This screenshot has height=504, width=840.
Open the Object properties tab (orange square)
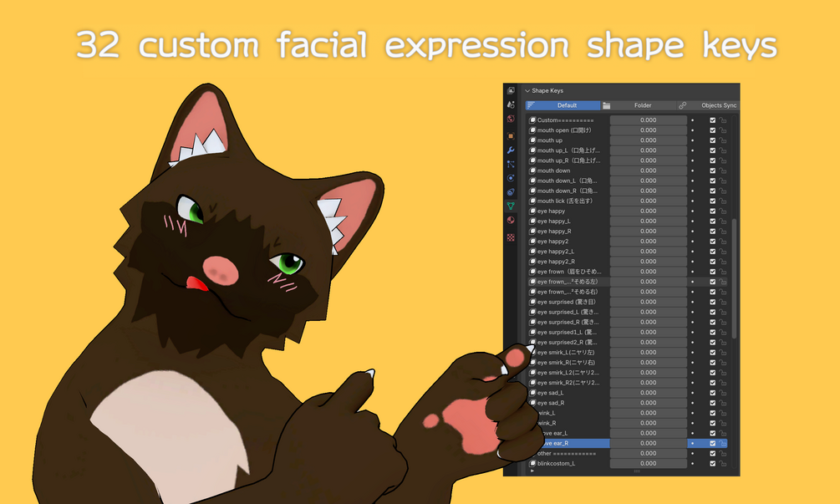[x=511, y=136]
